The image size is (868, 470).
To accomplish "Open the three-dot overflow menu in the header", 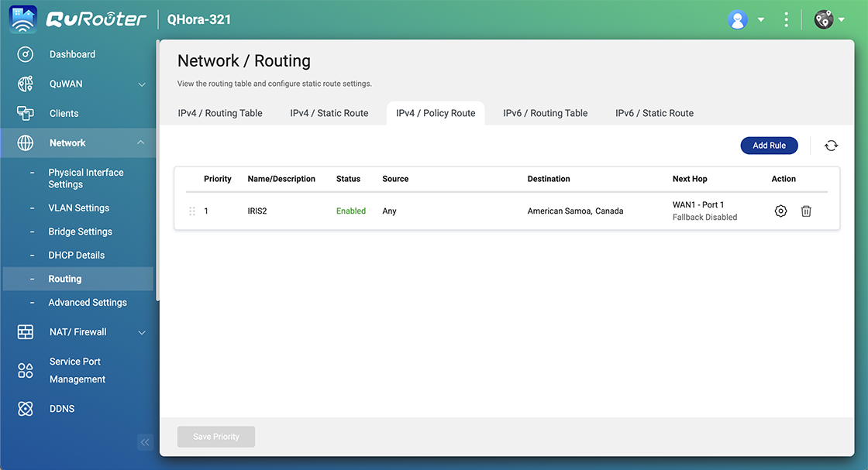I will click(786, 19).
